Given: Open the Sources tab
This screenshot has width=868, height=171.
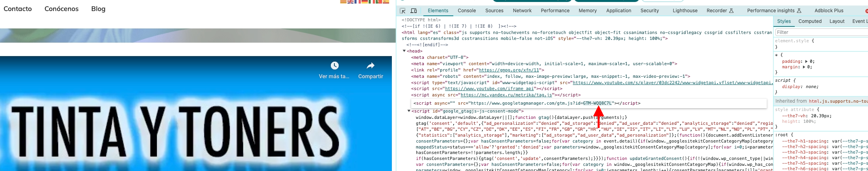Looking at the screenshot, I should point(494,11).
